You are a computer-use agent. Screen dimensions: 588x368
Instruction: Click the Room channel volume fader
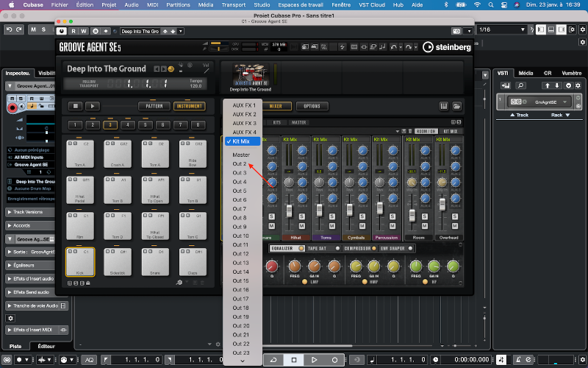pyautogui.click(x=412, y=216)
